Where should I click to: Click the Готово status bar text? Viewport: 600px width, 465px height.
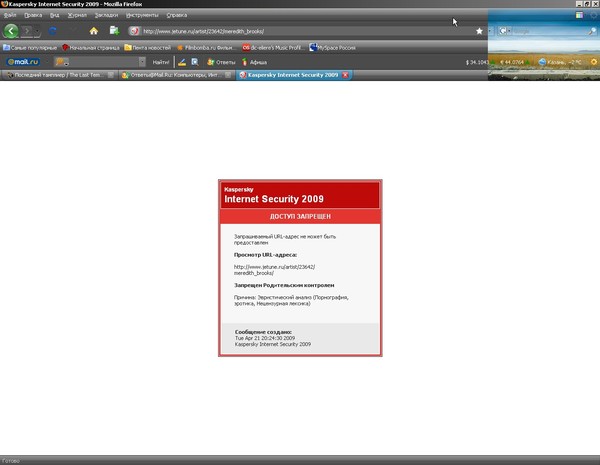(10, 461)
